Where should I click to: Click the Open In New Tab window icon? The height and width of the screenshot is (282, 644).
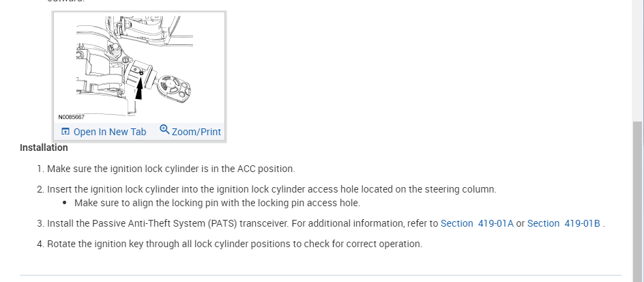pyautogui.click(x=65, y=132)
